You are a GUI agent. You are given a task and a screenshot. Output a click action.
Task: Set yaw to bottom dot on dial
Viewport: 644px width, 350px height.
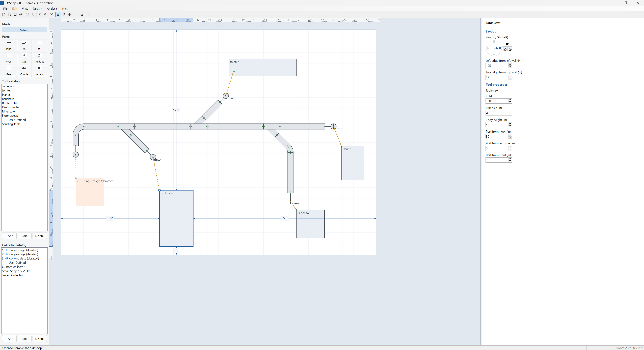(494, 54)
